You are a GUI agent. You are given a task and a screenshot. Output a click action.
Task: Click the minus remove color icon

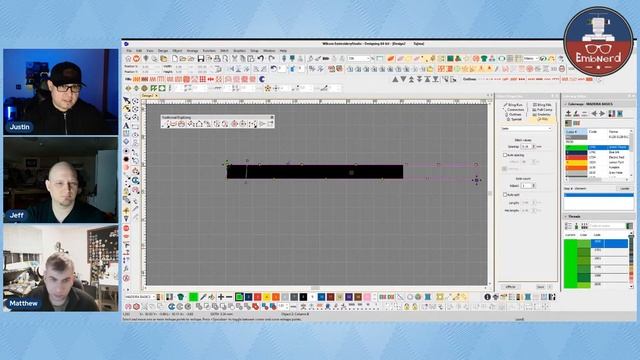click(229, 297)
